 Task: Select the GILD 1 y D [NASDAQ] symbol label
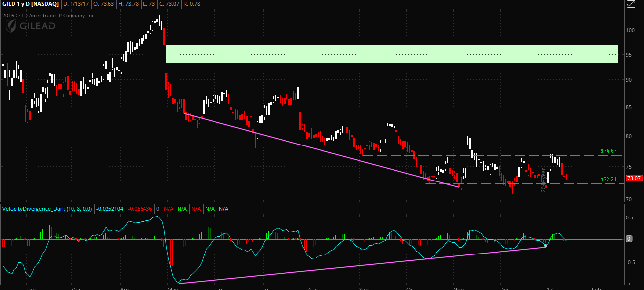(x=30, y=4)
